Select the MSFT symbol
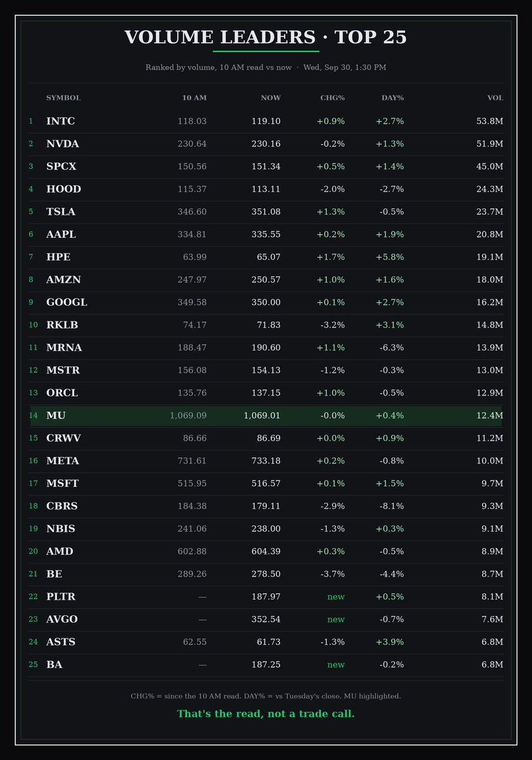Viewport: 532px width, 760px height. 63,483
